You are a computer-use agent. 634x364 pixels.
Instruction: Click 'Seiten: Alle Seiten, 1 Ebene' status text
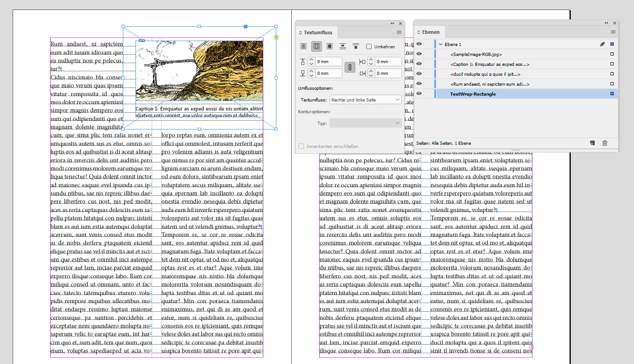443,143
